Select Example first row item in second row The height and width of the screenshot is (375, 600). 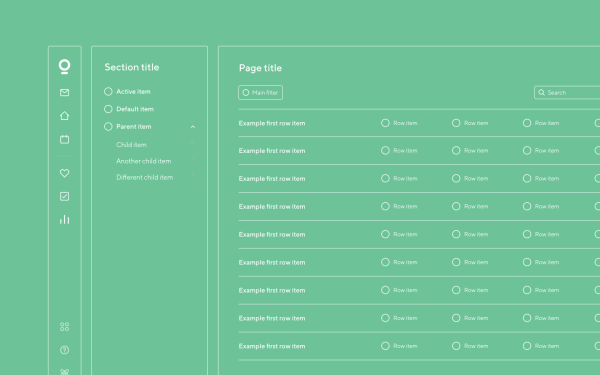click(272, 151)
